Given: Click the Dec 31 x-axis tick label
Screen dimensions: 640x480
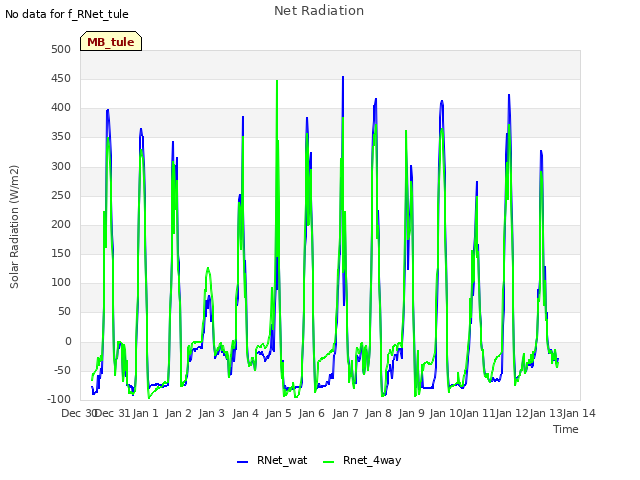Looking at the screenshot, I should 112,413.
